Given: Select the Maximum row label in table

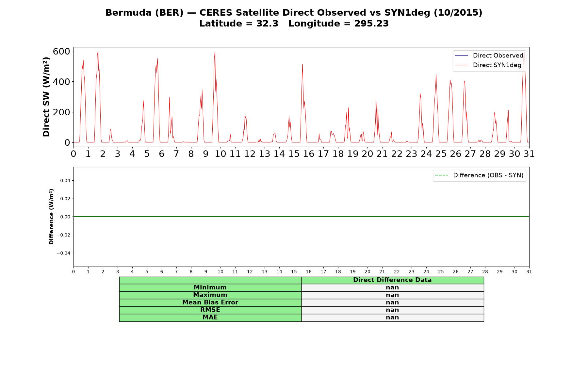Looking at the screenshot, I should (210, 295).
